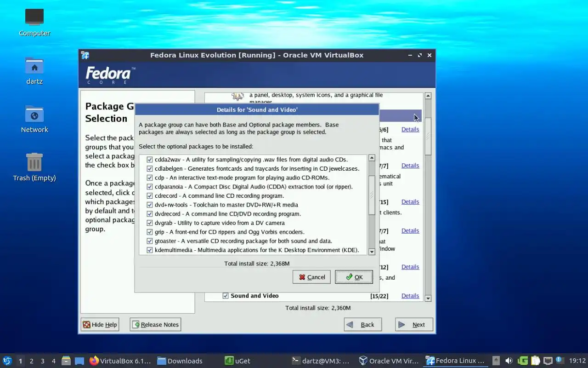Click the Hide Help button
This screenshot has width=588, height=368.
pos(100,324)
